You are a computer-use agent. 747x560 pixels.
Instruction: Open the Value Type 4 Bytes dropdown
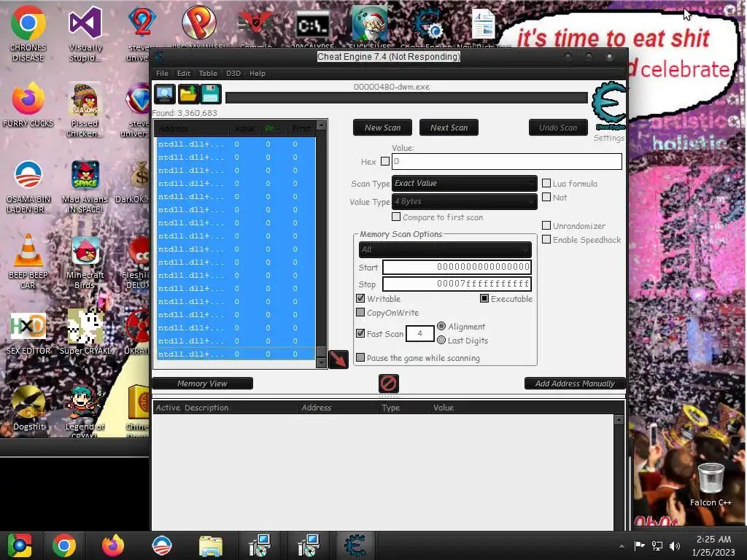[465, 201]
